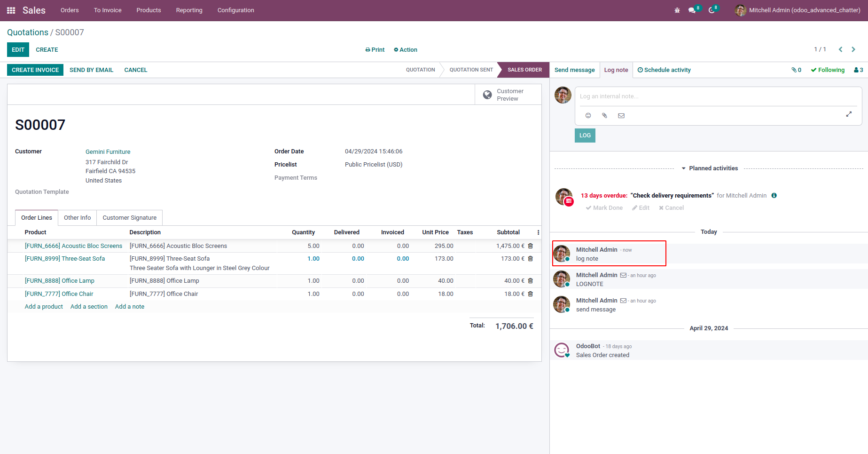Go to previous record arrow
Image resolution: width=868 pixels, height=454 pixels.
[x=840, y=49]
